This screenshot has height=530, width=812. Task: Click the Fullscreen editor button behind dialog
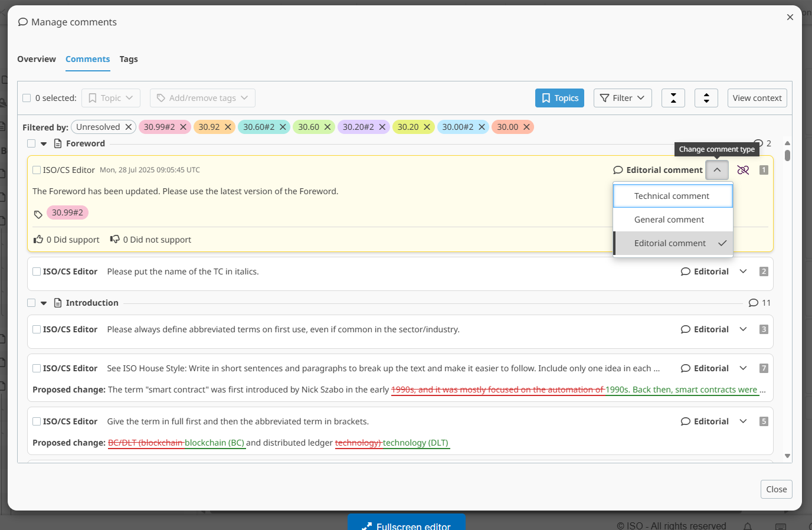tap(407, 522)
